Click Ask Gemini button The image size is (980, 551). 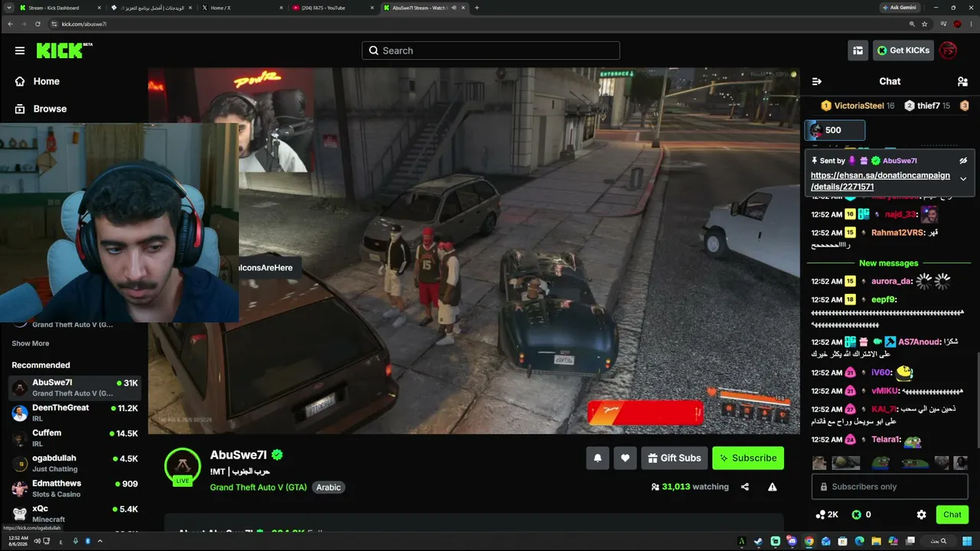point(900,8)
